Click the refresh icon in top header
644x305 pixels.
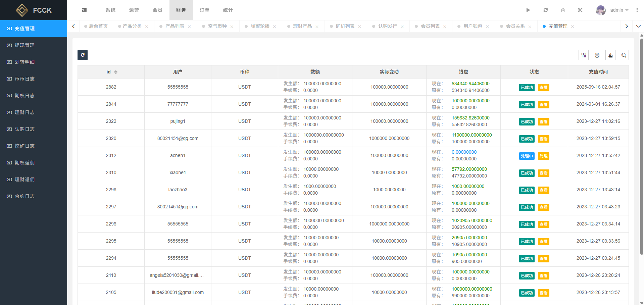(x=546, y=10)
